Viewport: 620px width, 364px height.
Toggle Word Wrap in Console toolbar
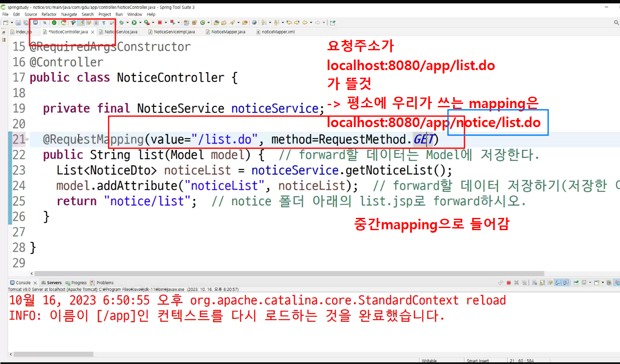click(550, 283)
